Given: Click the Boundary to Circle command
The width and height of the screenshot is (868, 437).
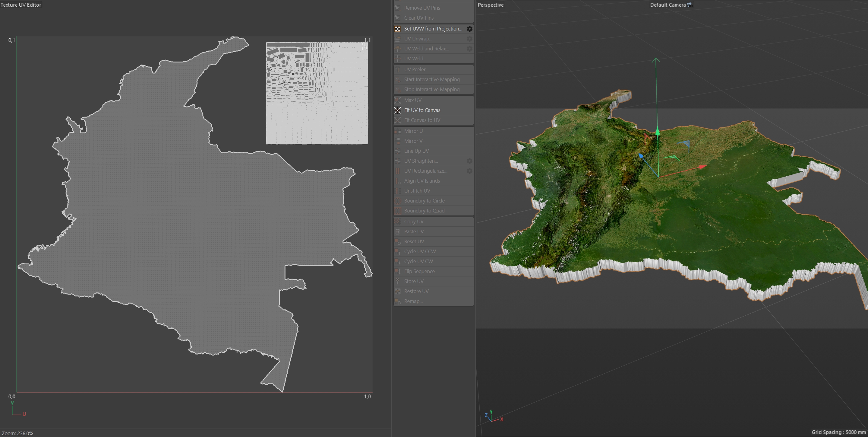Looking at the screenshot, I should [x=424, y=201].
